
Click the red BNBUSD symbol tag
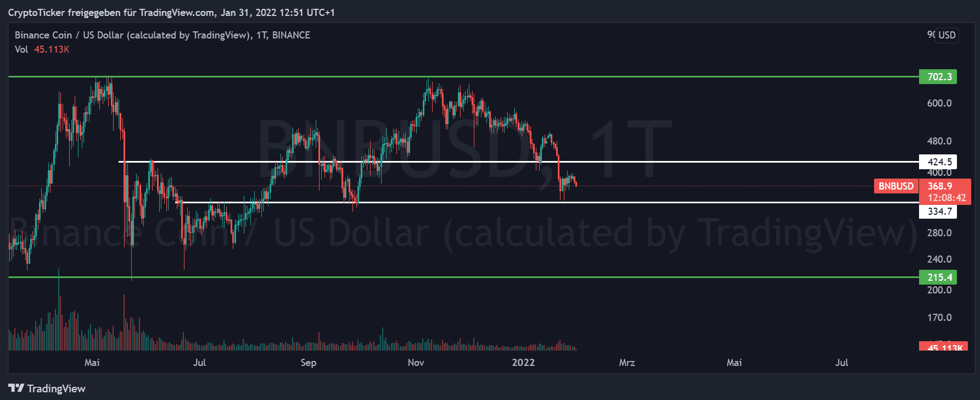(895, 186)
